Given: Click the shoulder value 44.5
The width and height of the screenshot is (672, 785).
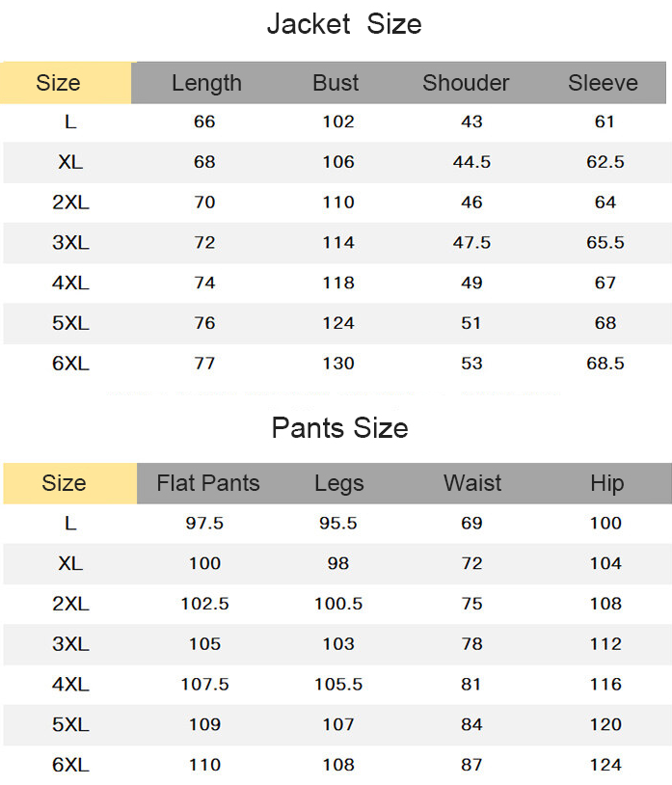Looking at the screenshot, I should (471, 162).
